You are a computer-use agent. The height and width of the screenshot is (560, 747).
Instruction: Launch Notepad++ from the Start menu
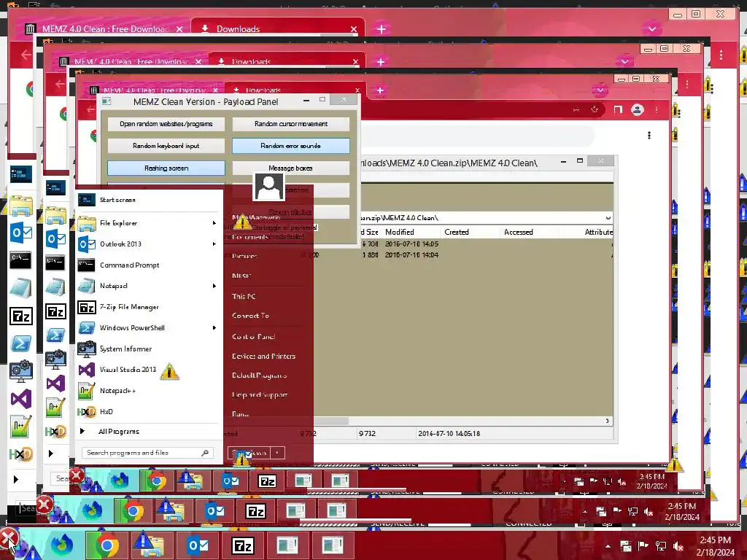(148, 391)
